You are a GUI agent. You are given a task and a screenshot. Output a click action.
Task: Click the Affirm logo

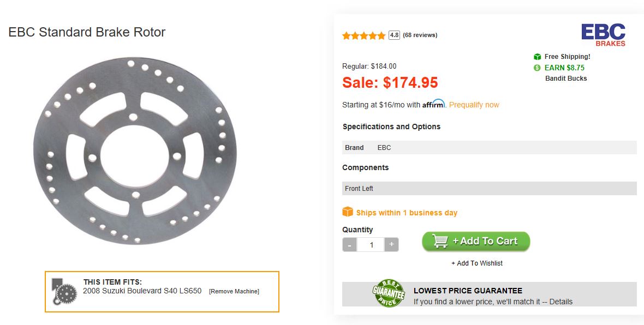point(434,104)
